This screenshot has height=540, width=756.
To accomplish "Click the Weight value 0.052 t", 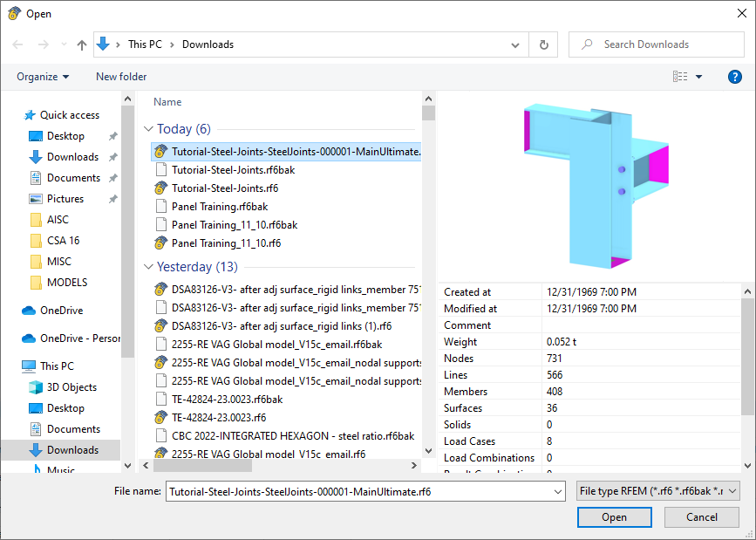I will pos(562,342).
